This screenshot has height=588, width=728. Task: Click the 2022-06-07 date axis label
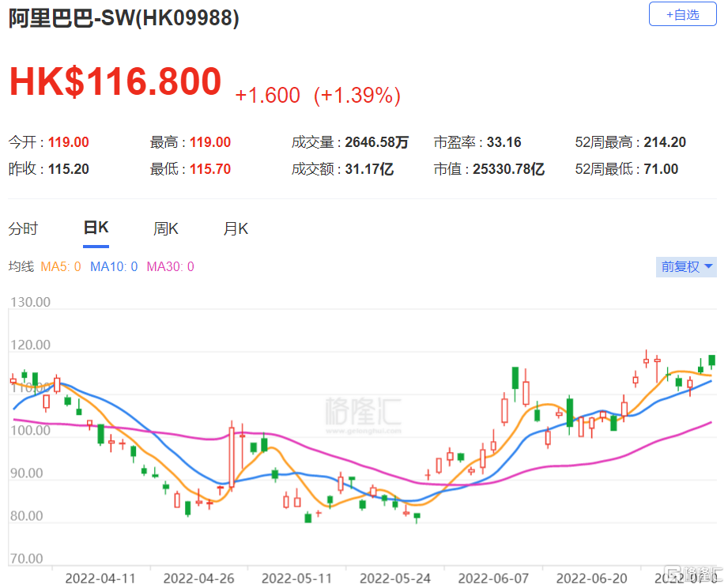[493, 579]
